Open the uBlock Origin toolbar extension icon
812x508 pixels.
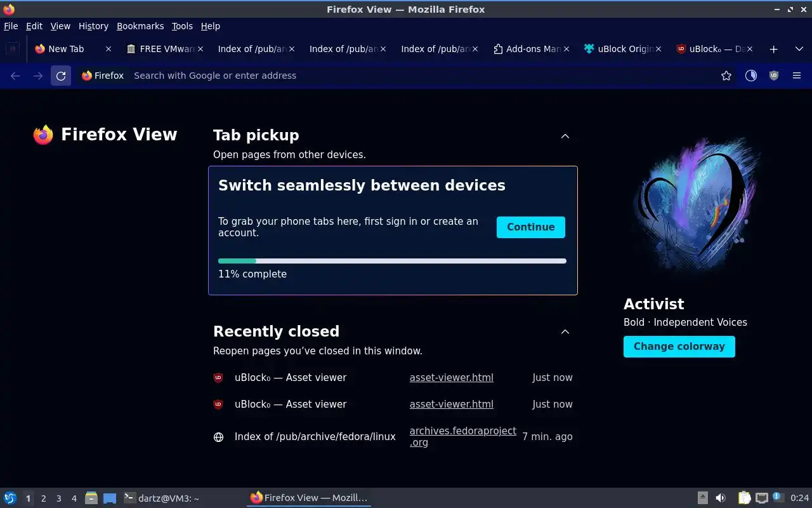pos(774,76)
